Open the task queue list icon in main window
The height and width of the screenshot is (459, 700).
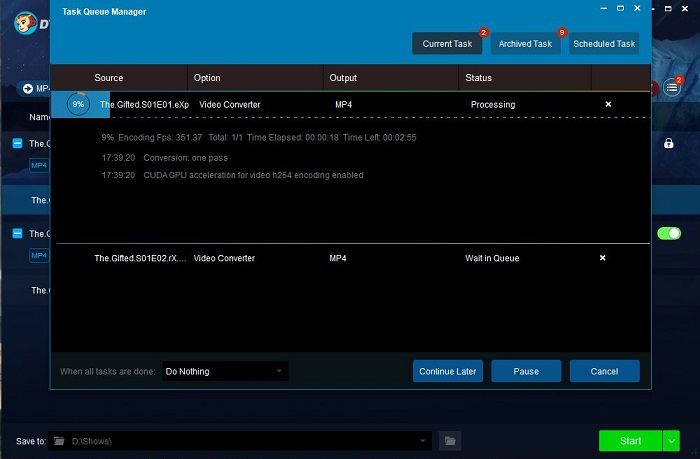coord(672,88)
